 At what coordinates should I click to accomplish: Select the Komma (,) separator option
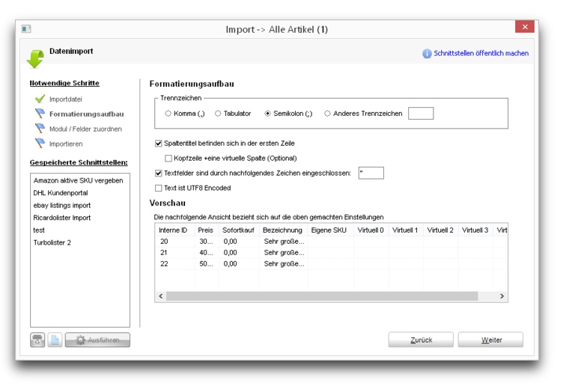tap(168, 114)
